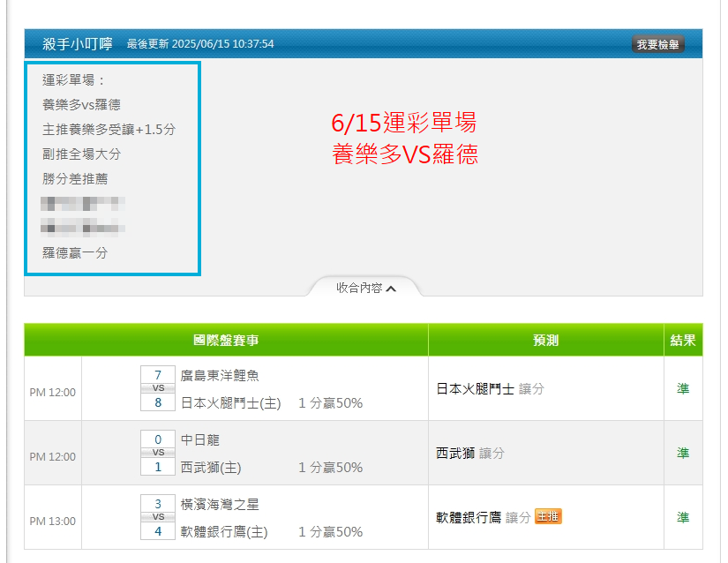Image resolution: width=728 pixels, height=563 pixels.
Task: Click the 運彩單場： line in the post
Action: pos(74,79)
